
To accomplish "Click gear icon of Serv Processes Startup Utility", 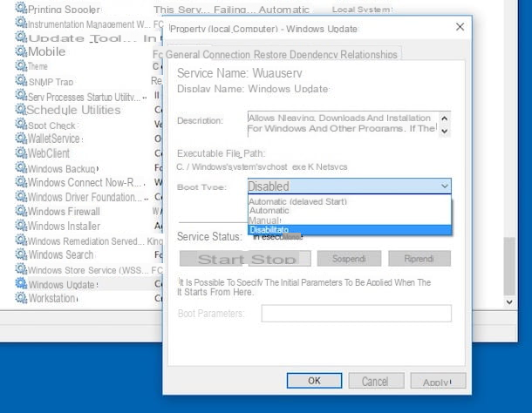I will click(21, 95).
